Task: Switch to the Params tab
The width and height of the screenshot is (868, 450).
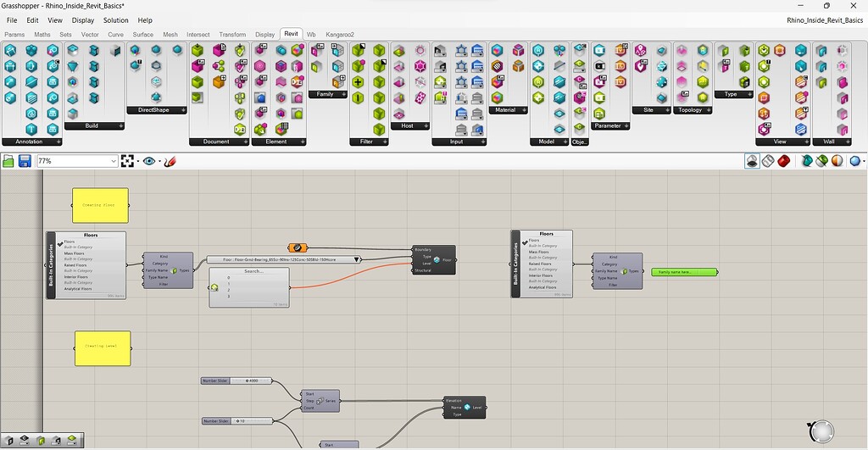Action: (14, 34)
